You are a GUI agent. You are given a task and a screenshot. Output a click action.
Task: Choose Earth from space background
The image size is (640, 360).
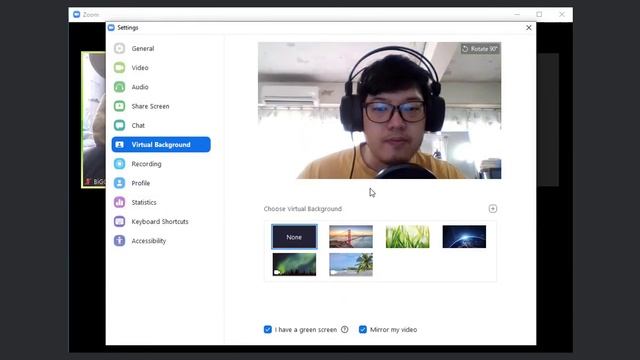464,237
